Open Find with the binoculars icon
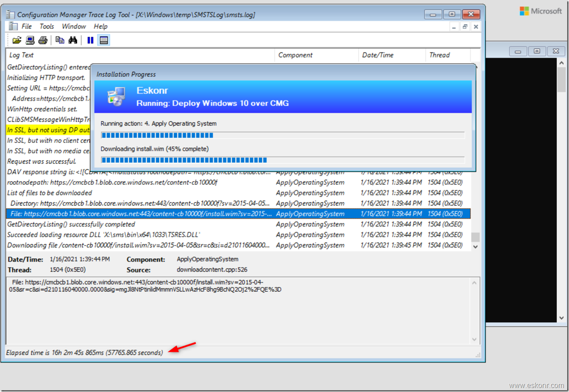The width and height of the screenshot is (569, 392). tap(73, 40)
